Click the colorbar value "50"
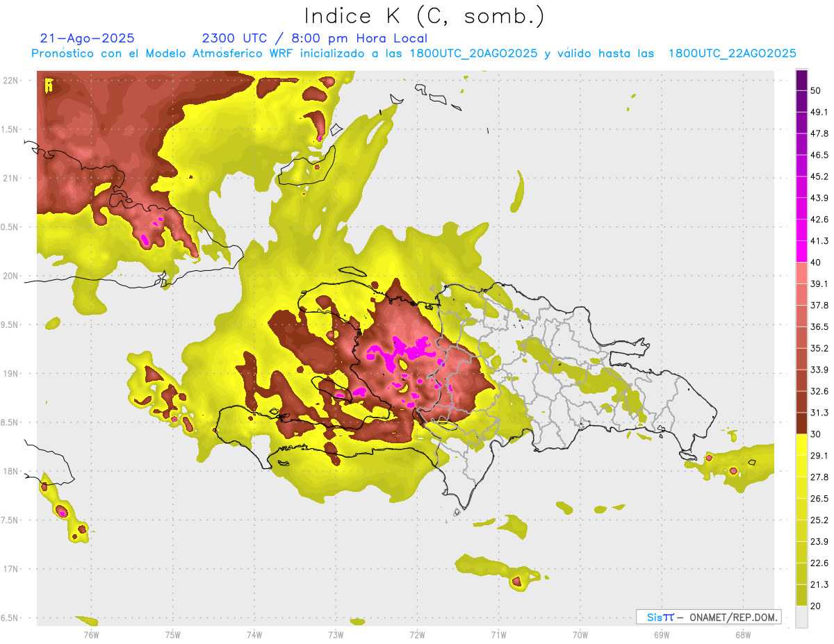 click(817, 90)
